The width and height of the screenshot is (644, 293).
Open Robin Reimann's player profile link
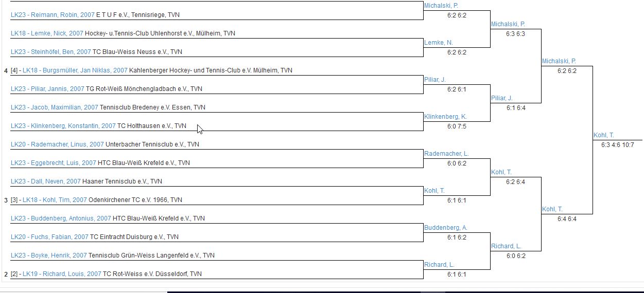pyautogui.click(x=53, y=15)
